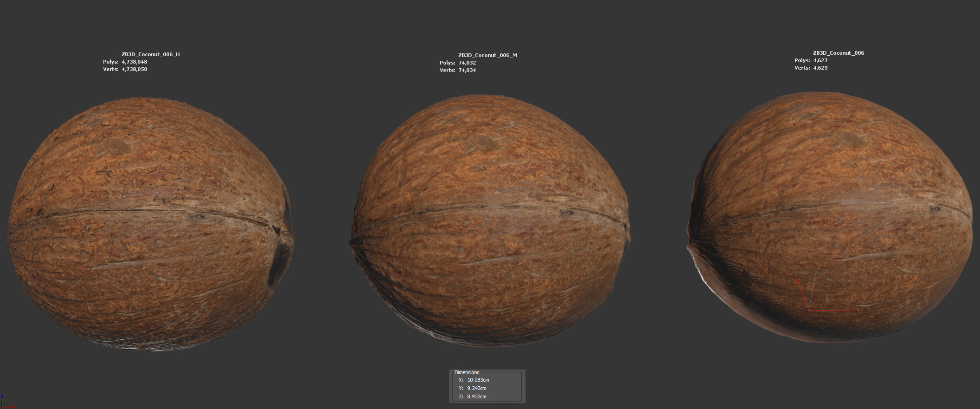Click the ZB3D_Coconut_006_M name label
The width and height of the screenshot is (980, 409).
tap(487, 55)
